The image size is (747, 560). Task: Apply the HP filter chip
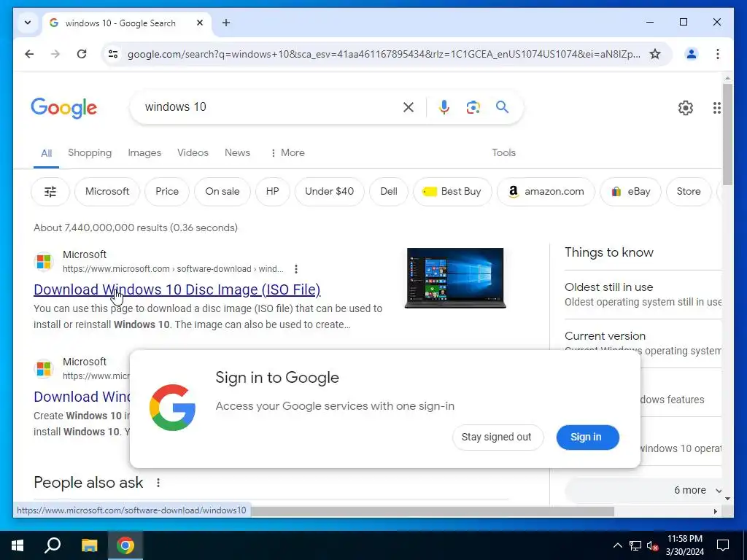tap(273, 192)
